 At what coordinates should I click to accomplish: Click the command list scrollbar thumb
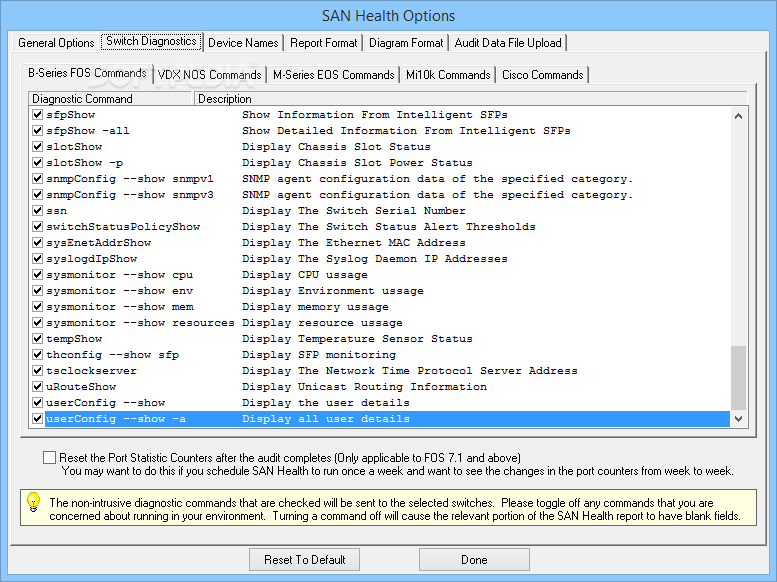pyautogui.click(x=738, y=378)
